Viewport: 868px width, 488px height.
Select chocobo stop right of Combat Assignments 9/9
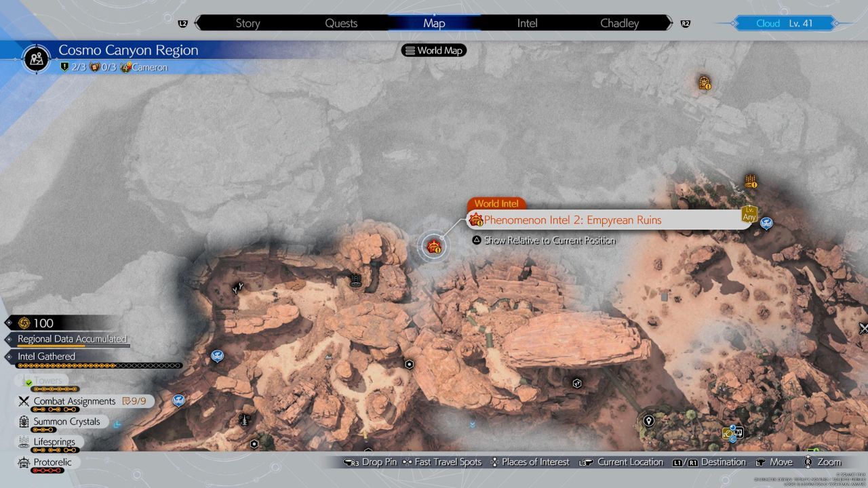[178, 401]
